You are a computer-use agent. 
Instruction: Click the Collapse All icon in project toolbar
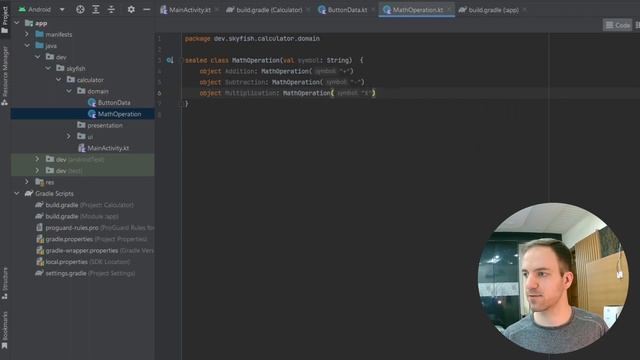(x=111, y=9)
